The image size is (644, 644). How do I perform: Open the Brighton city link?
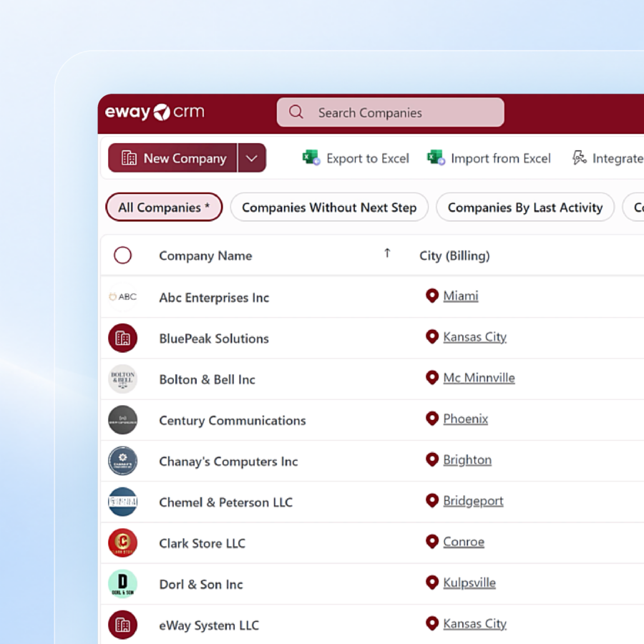tap(467, 459)
